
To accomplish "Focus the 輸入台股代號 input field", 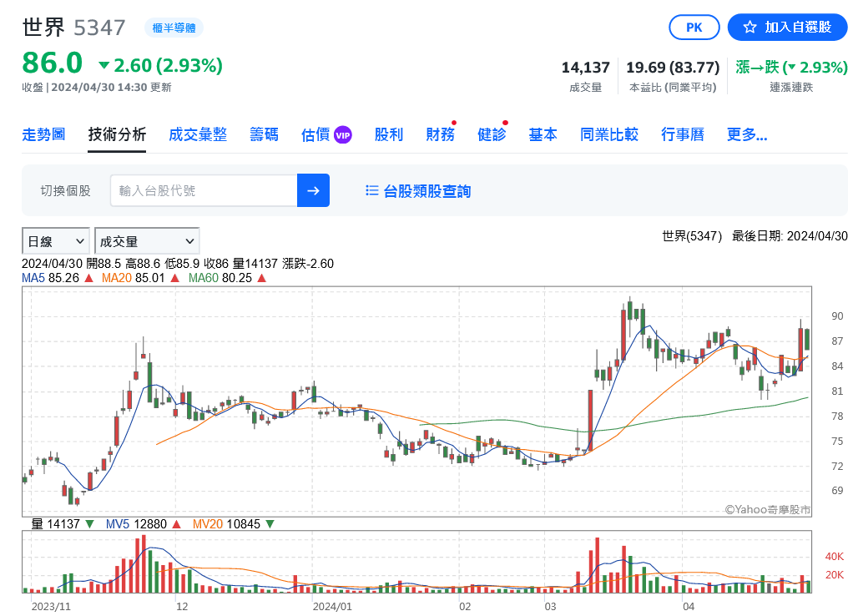I will pos(204,190).
